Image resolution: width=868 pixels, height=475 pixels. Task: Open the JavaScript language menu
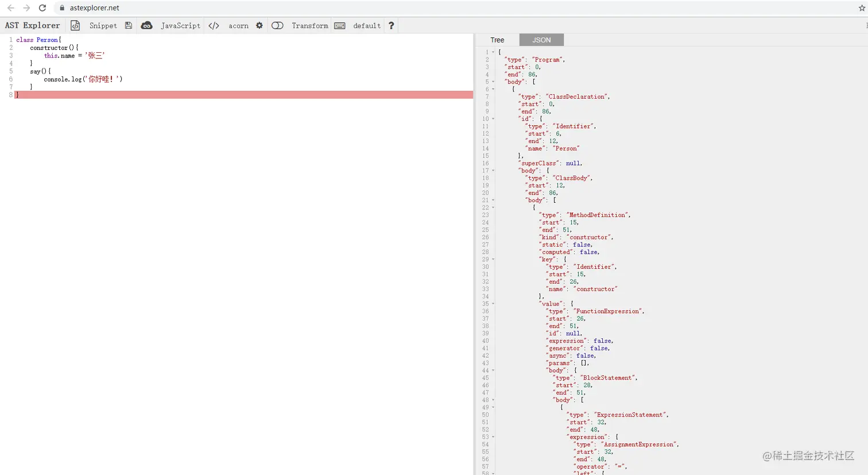(x=180, y=26)
